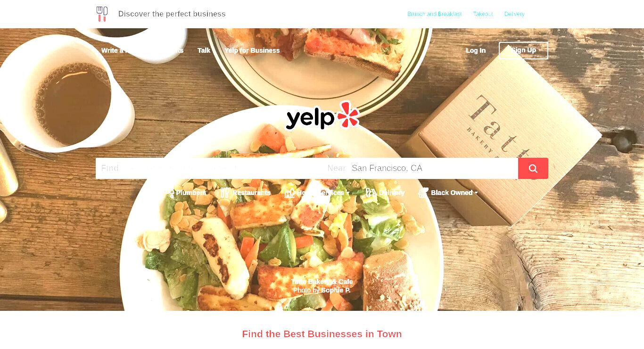Click the Sign Up button

pyautogui.click(x=523, y=50)
